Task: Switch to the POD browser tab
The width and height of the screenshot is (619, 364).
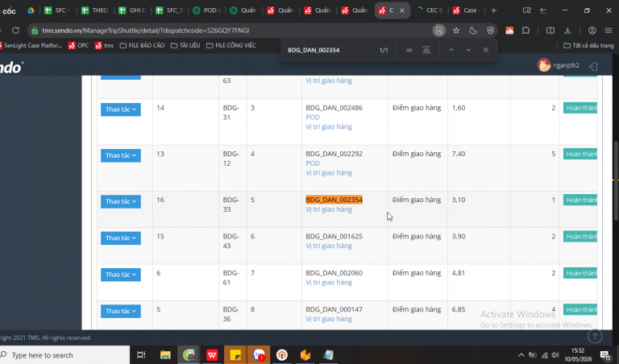Action: tap(206, 10)
